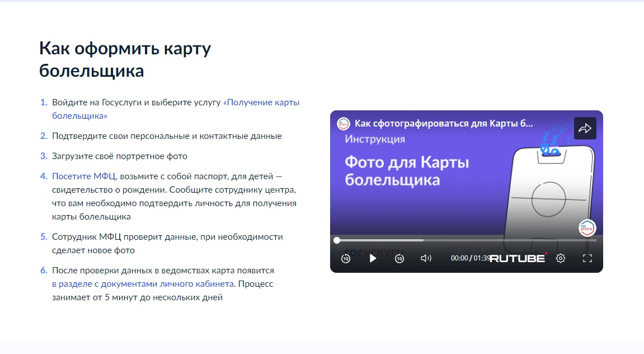Mute the video volume
The height and width of the screenshot is (354, 644).
[426, 258]
